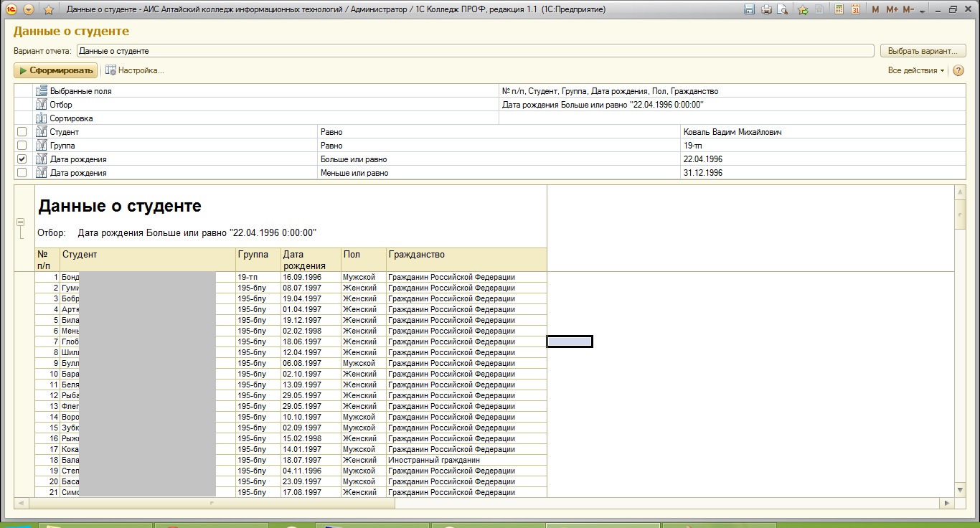Click the Выбрать вариант... button
The image size is (980, 528).
coord(923,51)
